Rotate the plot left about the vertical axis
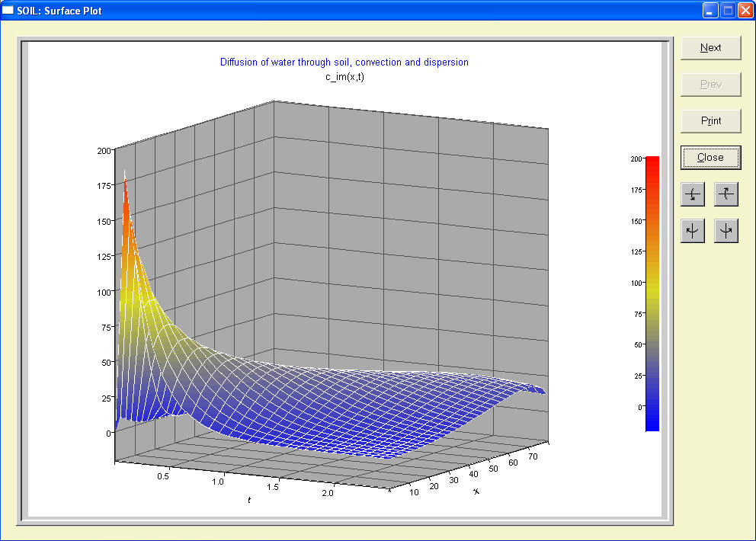This screenshot has width=756, height=541. click(693, 231)
